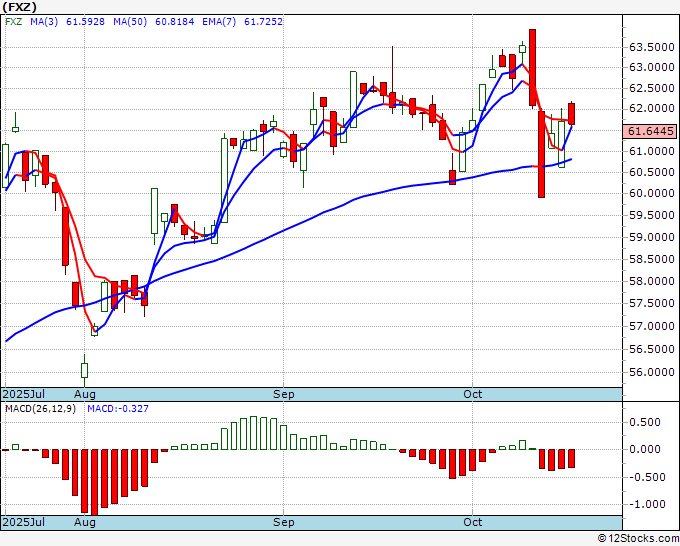Viewport: 680px width, 546px height.
Task: Click Aug on the price chart time axis
Action: click(85, 394)
